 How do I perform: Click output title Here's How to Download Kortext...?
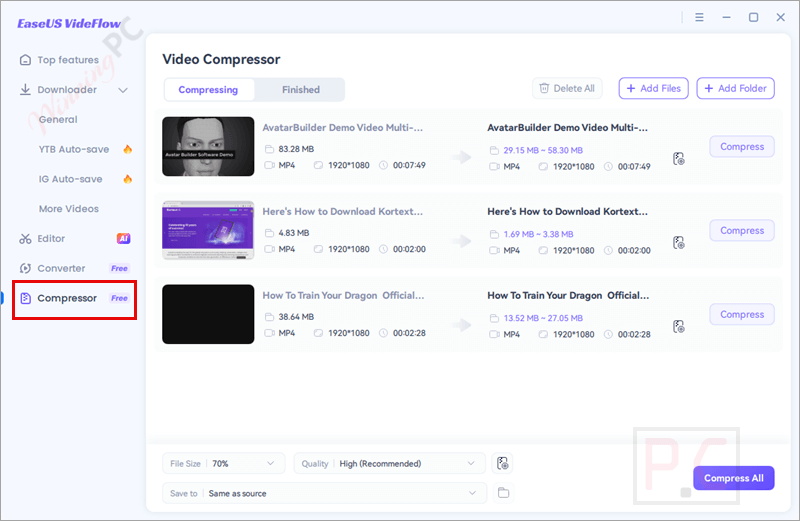567,212
